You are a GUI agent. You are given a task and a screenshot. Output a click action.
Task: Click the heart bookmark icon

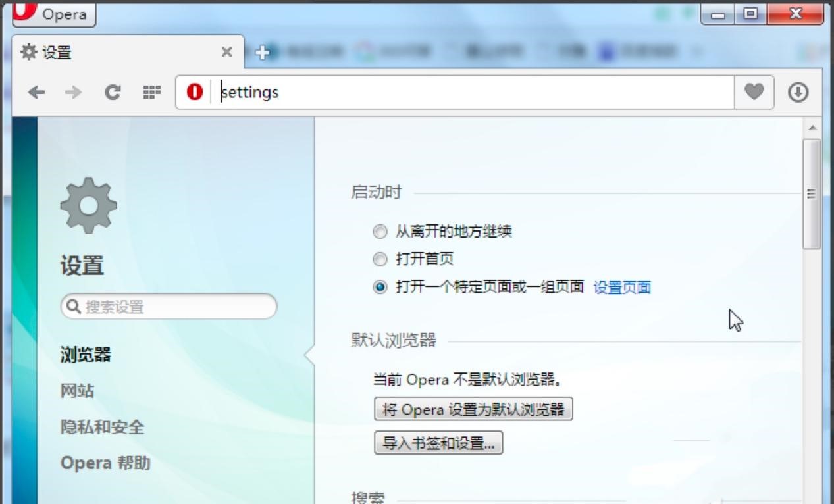point(754,92)
